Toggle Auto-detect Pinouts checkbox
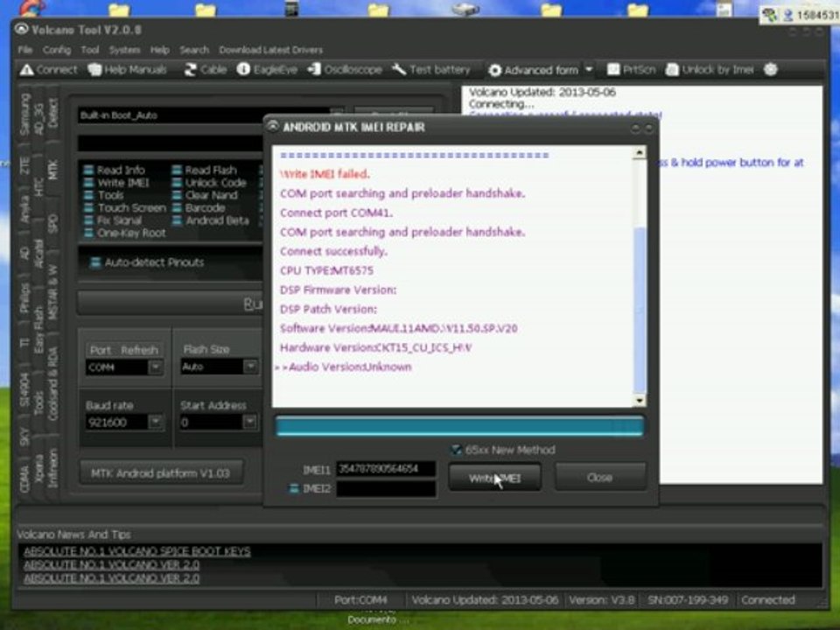Viewport: 840px width, 630px height. (95, 262)
